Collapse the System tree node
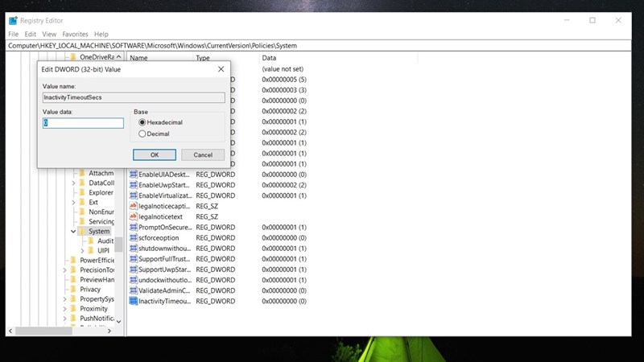This screenshot has width=644, height=362. pyautogui.click(x=73, y=231)
